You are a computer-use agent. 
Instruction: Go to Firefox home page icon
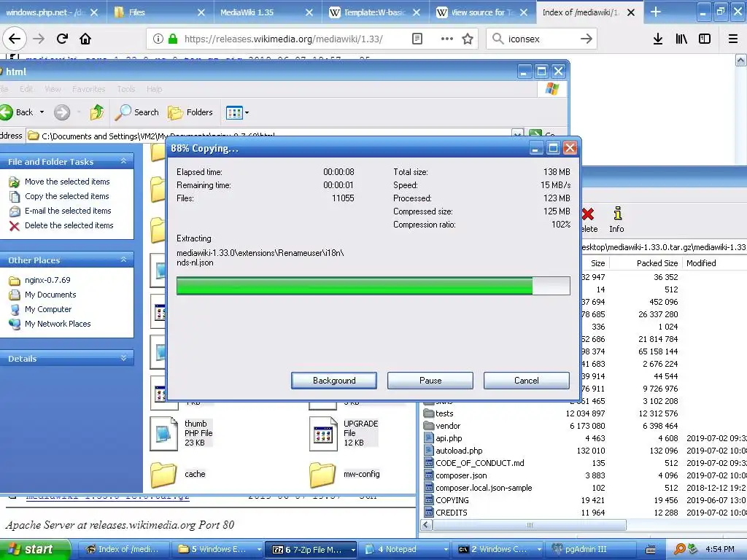tap(85, 39)
